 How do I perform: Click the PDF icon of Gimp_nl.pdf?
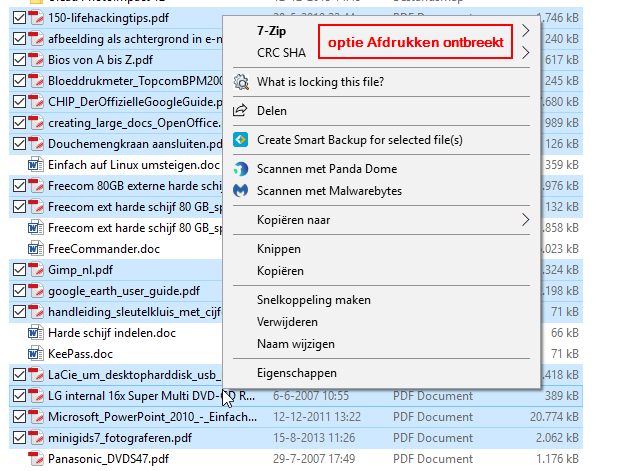coord(37,270)
